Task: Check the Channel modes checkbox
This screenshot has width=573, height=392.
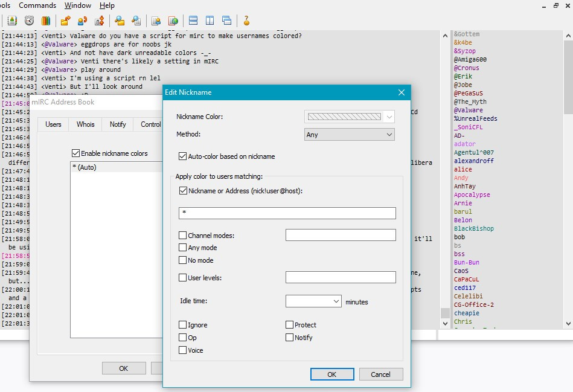Action: [183, 236]
